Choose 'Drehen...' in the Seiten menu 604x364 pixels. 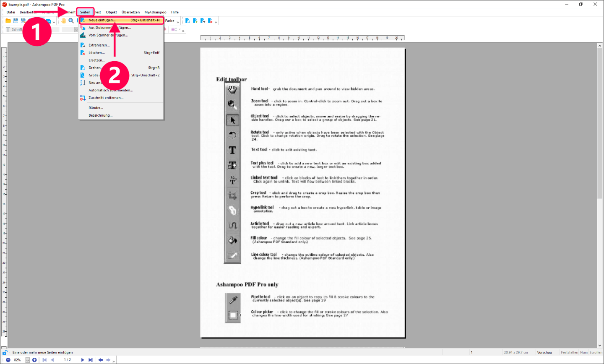tap(121, 68)
